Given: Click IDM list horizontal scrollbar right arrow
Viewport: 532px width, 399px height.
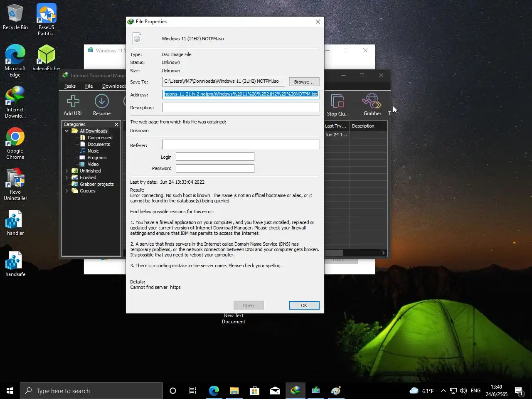Looking at the screenshot, I should tap(383, 253).
